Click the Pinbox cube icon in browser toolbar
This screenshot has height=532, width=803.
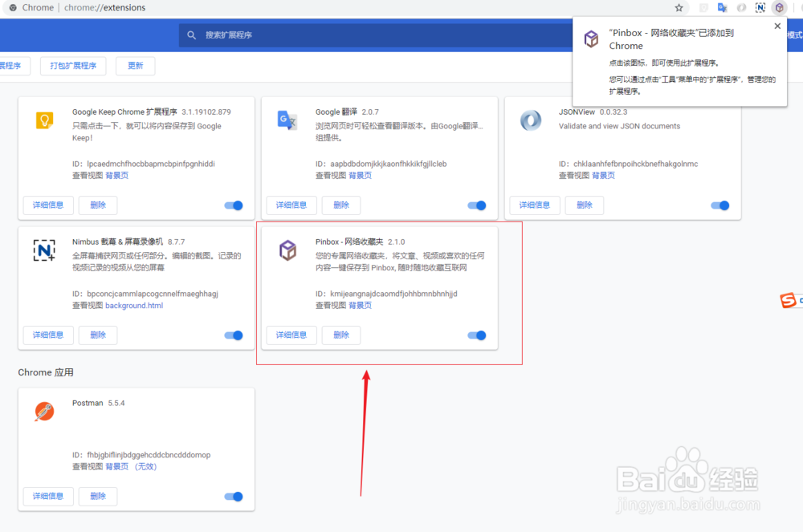(779, 8)
